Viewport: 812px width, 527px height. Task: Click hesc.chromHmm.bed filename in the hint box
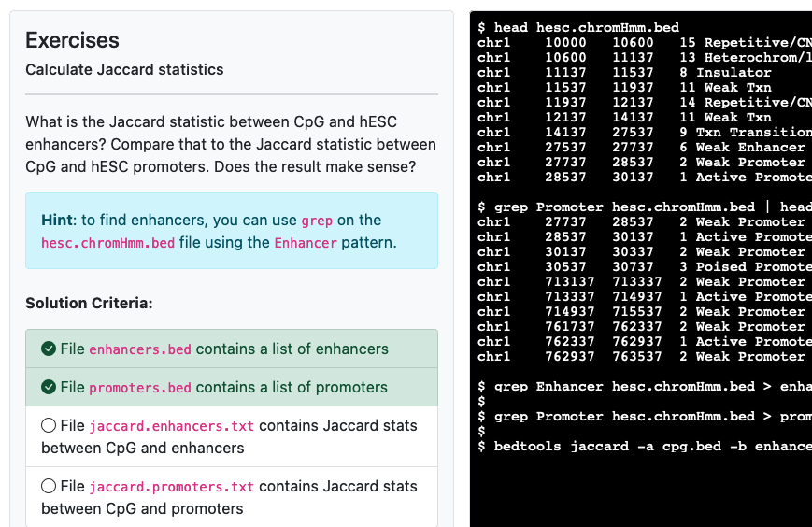tap(107, 243)
